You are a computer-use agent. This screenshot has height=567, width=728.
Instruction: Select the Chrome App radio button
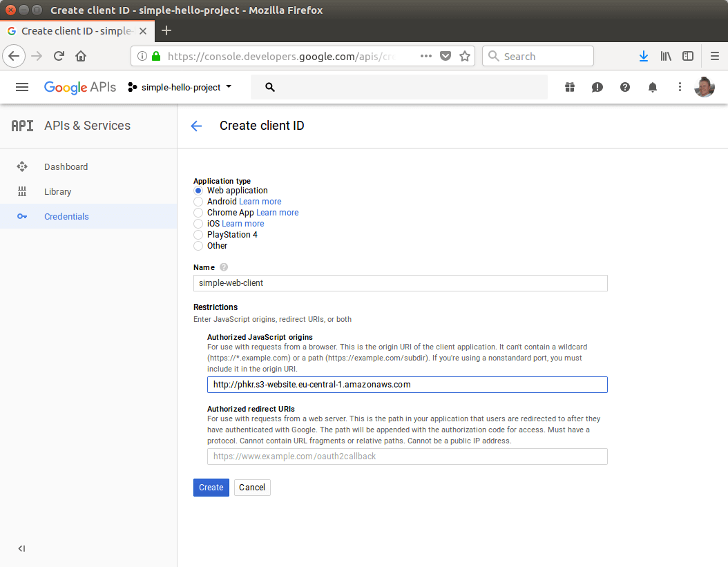[198, 213]
